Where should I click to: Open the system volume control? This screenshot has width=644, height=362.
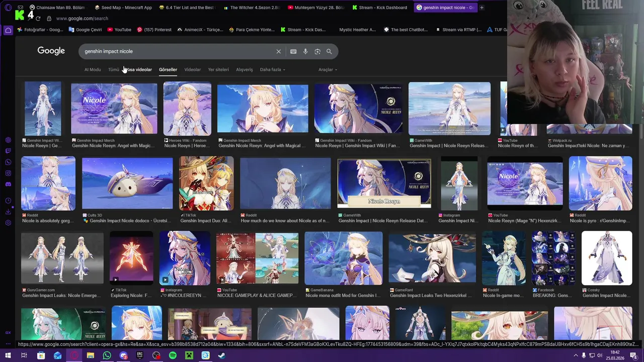pyautogui.click(x=600, y=355)
